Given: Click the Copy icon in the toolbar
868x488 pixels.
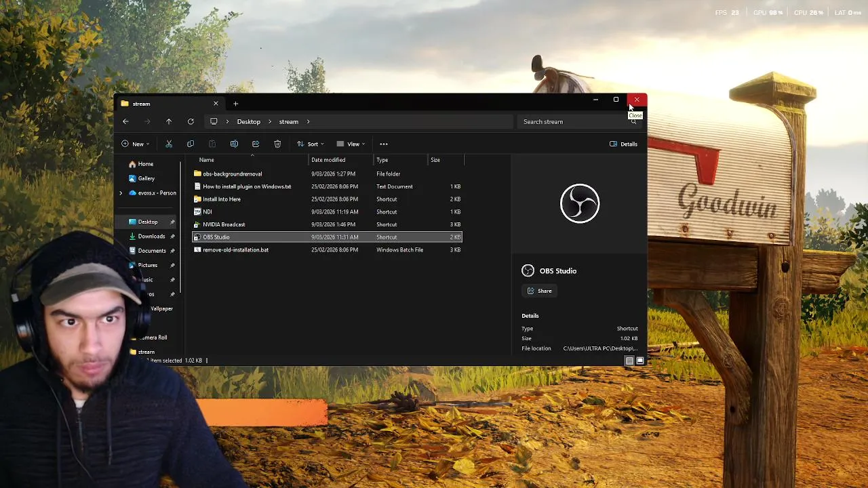Looking at the screenshot, I should click(x=191, y=144).
